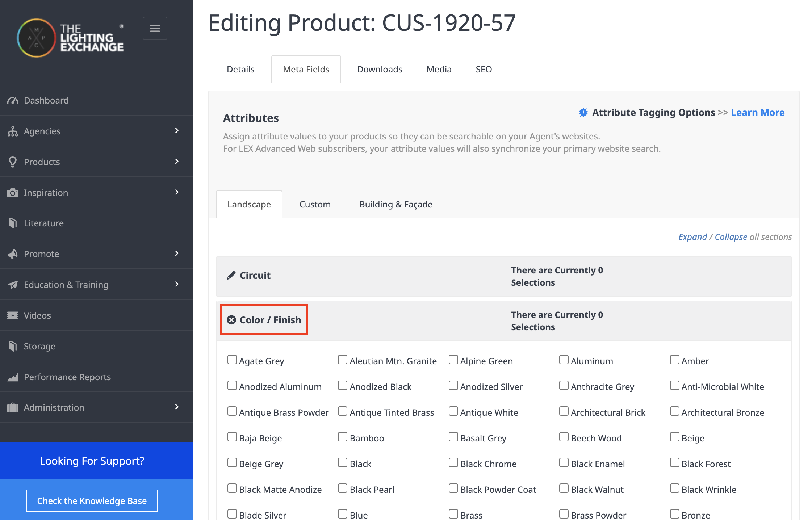Click The Lighting Exchange logo
This screenshot has width=812, height=520.
point(71,38)
